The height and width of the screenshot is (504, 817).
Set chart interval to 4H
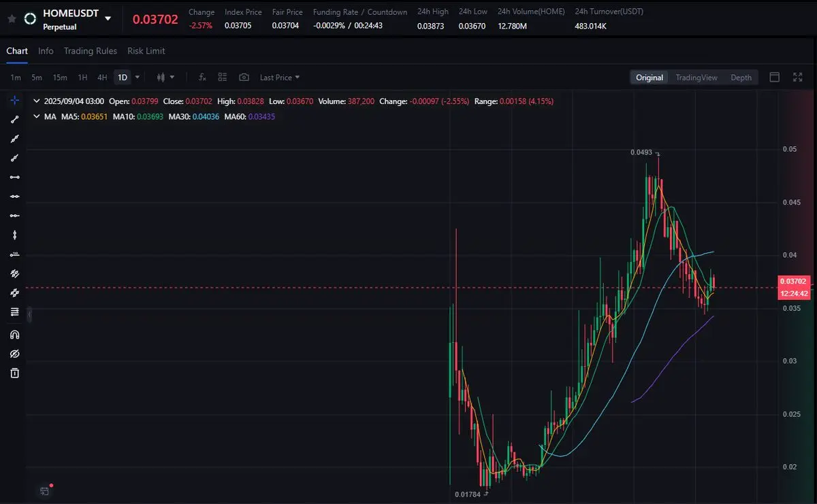click(x=102, y=78)
